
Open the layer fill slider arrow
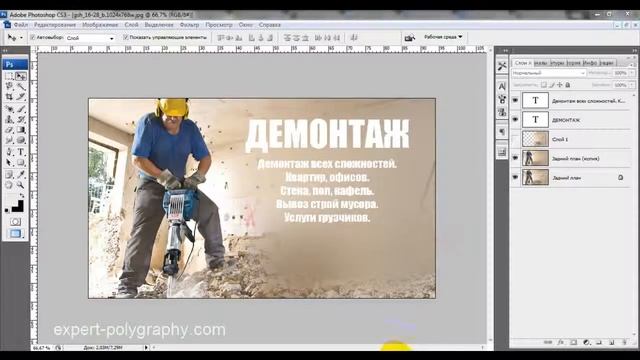click(x=632, y=85)
